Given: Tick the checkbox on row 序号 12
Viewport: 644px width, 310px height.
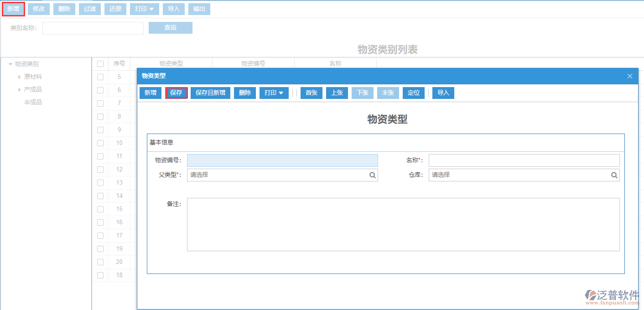Looking at the screenshot, I should click(x=100, y=169).
